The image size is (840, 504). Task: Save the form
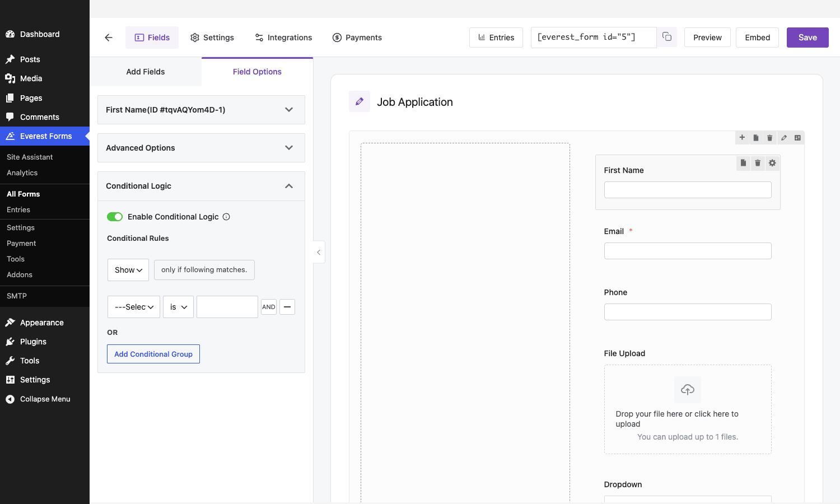(808, 38)
